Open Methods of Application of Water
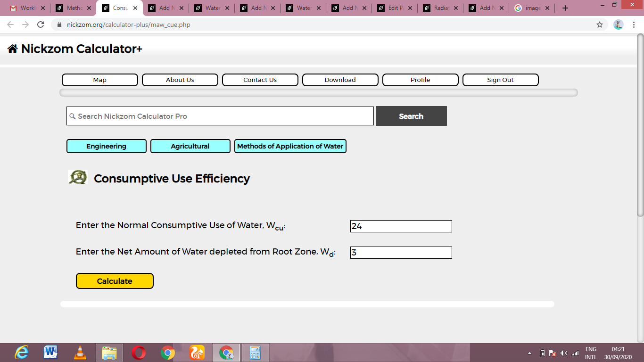Screen dimensions: 644x362 (x=290, y=146)
